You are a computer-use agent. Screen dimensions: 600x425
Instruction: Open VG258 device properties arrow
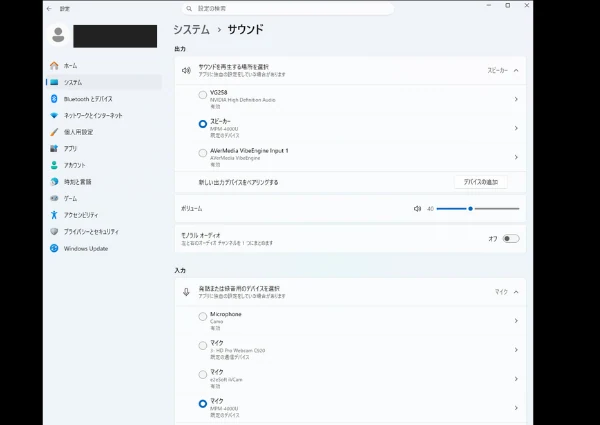[516, 99]
